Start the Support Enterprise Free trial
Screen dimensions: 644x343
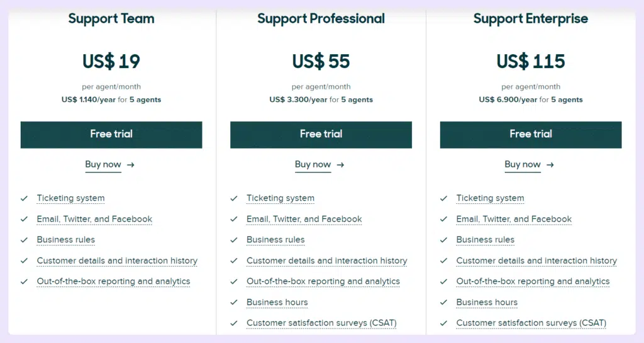click(531, 134)
